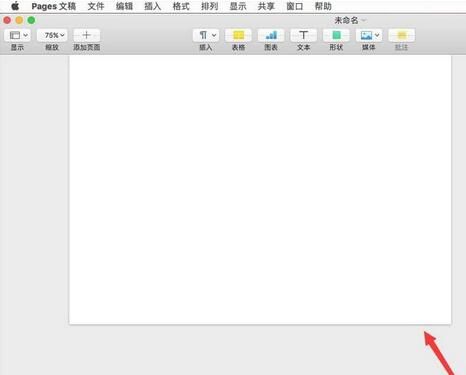Open the 帮助 menu
The image size is (466, 375).
pos(323,6)
